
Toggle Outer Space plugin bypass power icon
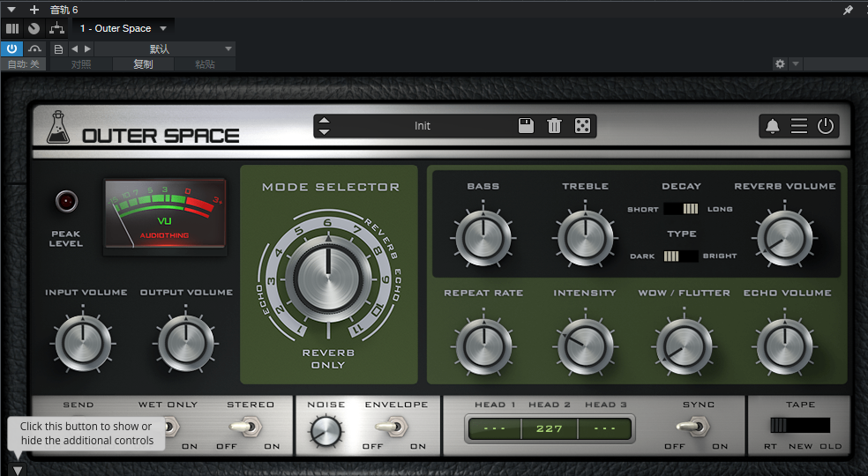coord(826,126)
